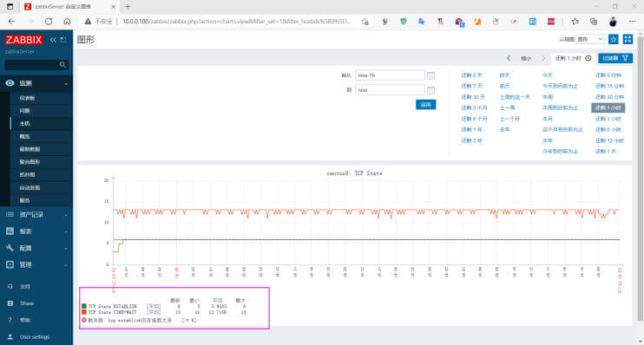Expand the 资产记录 section arrow

pos(66,215)
